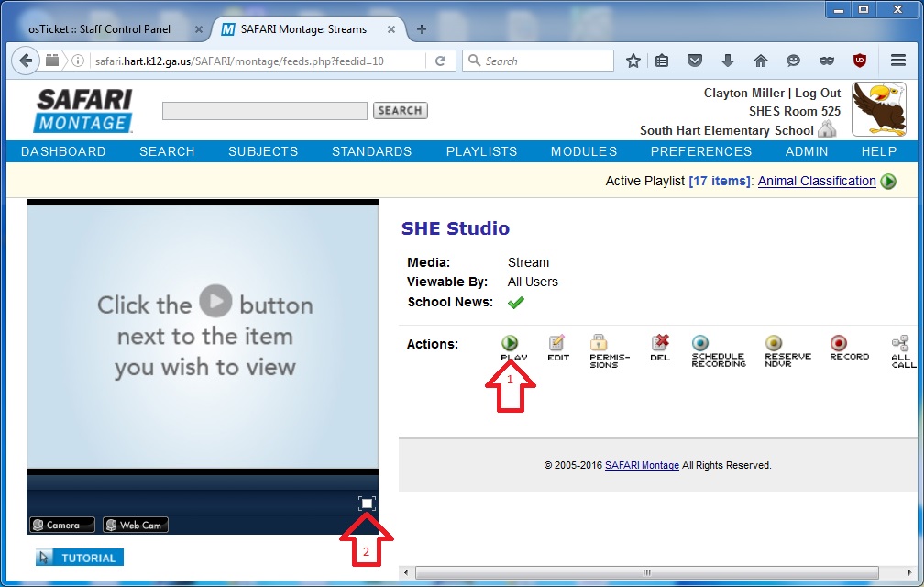Click into the SAFARI Montage search field
This screenshot has height=587, width=924.
(x=264, y=111)
